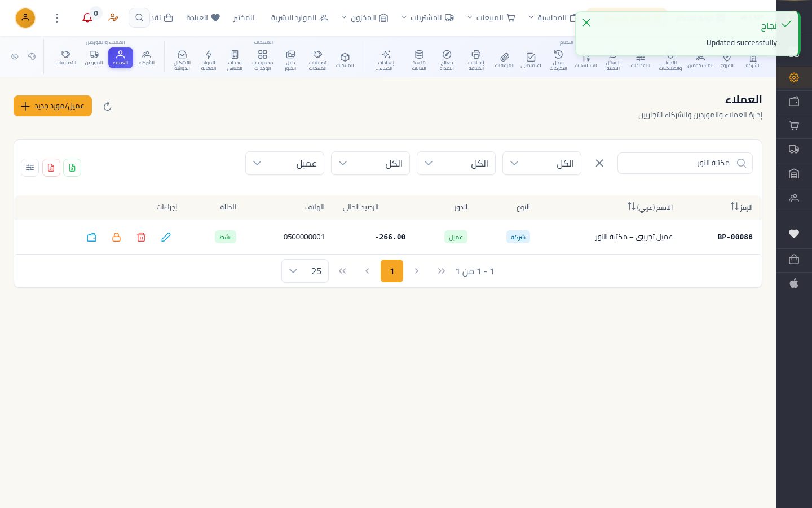The image size is (812, 508).
Task: Click the new customer/supplier (عميل/مورد جديد) button
Action: point(52,106)
